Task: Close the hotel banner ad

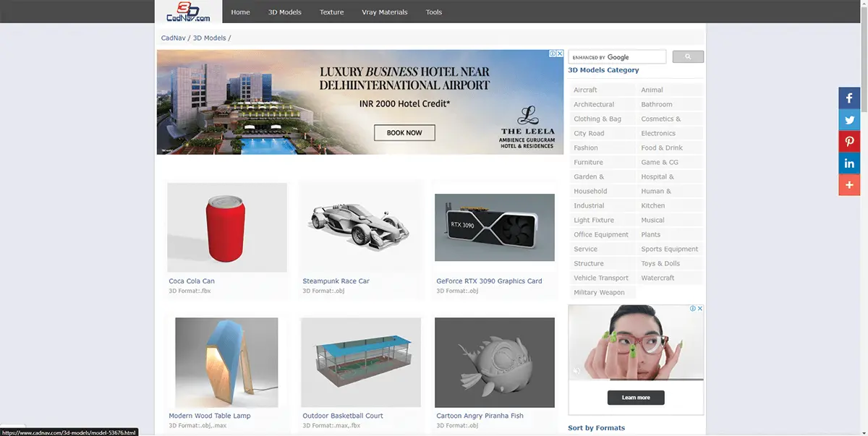Action: pyautogui.click(x=559, y=54)
